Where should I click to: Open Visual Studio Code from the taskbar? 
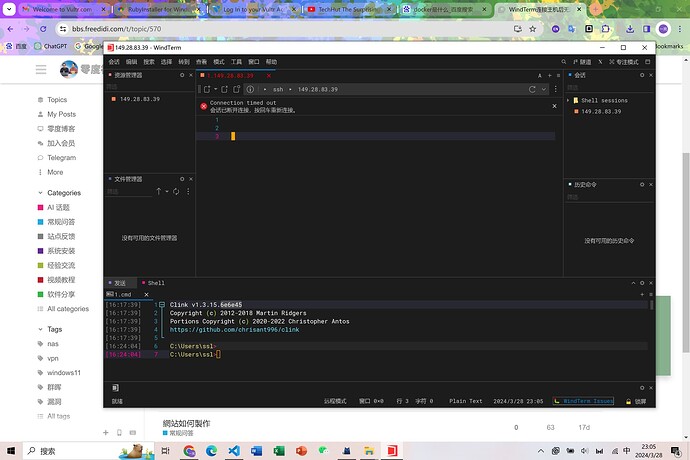point(234,450)
